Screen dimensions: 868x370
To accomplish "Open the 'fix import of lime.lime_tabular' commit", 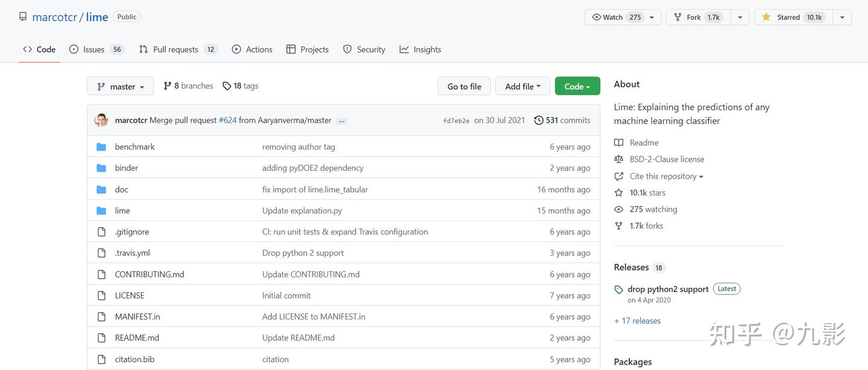I will (x=315, y=190).
